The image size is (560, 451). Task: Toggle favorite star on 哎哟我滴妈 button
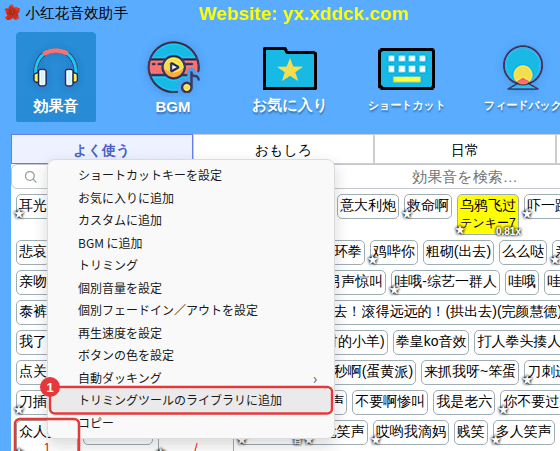point(376,440)
